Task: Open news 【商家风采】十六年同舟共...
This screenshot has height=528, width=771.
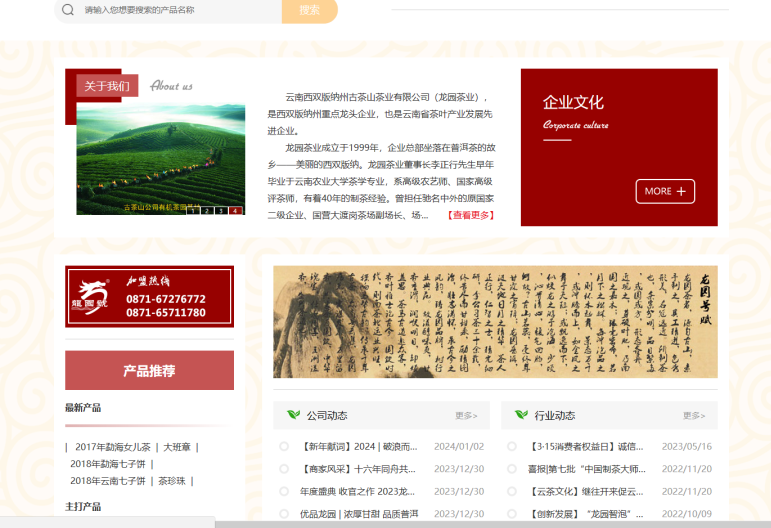Action: 357,469
